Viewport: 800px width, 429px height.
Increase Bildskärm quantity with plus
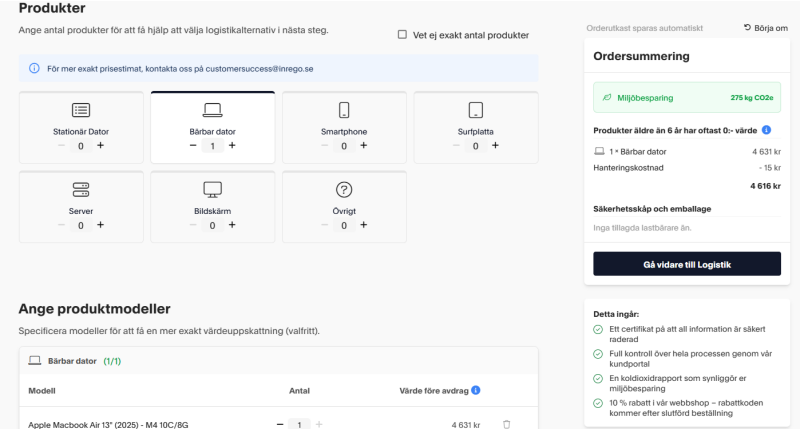click(232, 225)
